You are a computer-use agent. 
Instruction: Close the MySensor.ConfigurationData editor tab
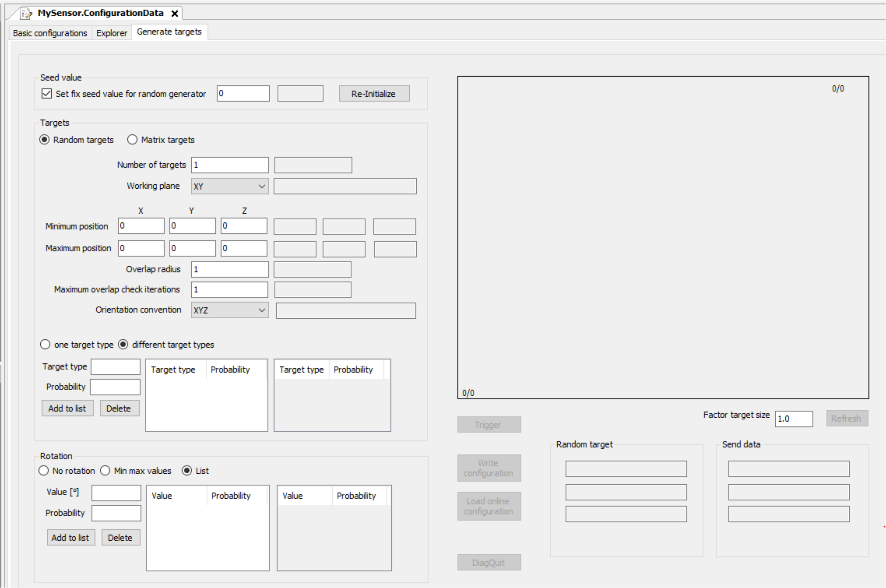(174, 13)
